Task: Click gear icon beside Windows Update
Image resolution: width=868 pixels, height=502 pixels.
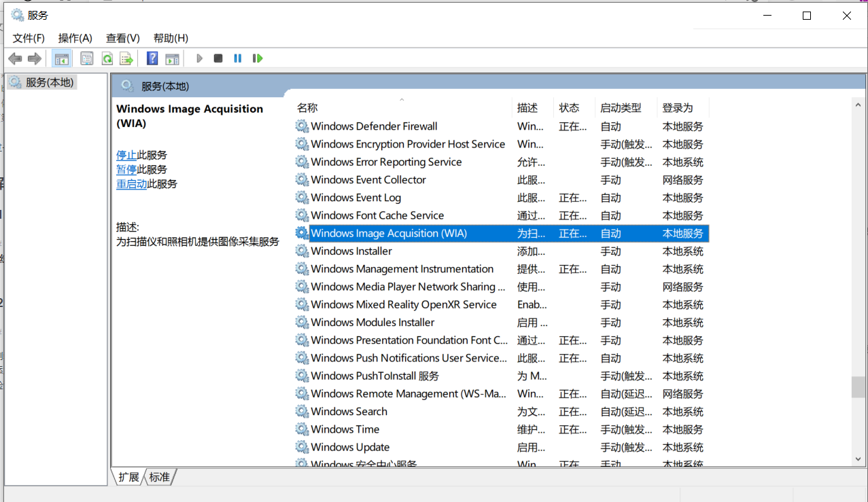Action: click(302, 447)
